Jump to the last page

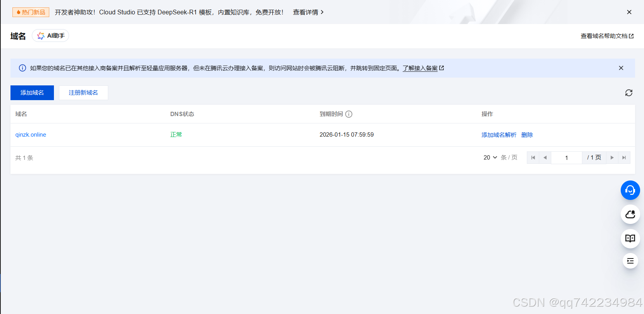(624, 158)
